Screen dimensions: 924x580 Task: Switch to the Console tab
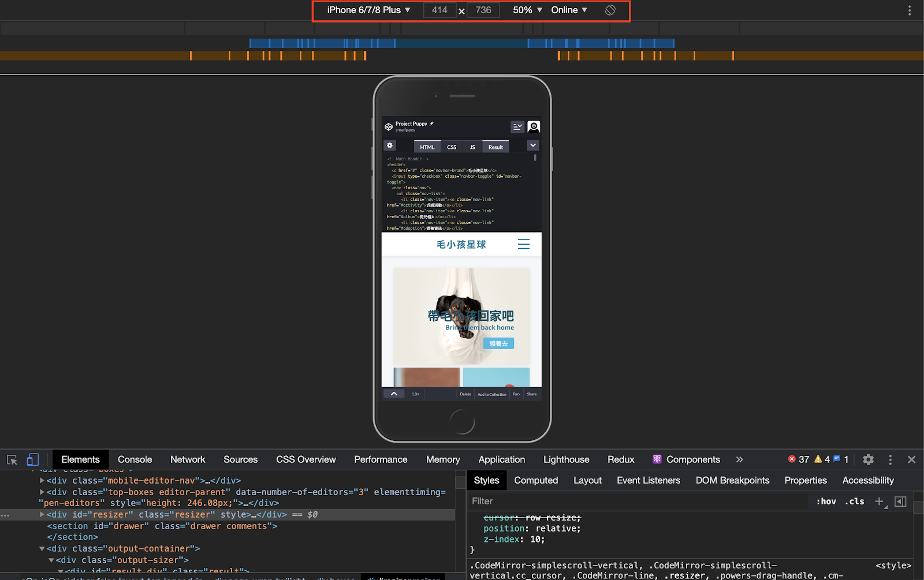(135, 459)
